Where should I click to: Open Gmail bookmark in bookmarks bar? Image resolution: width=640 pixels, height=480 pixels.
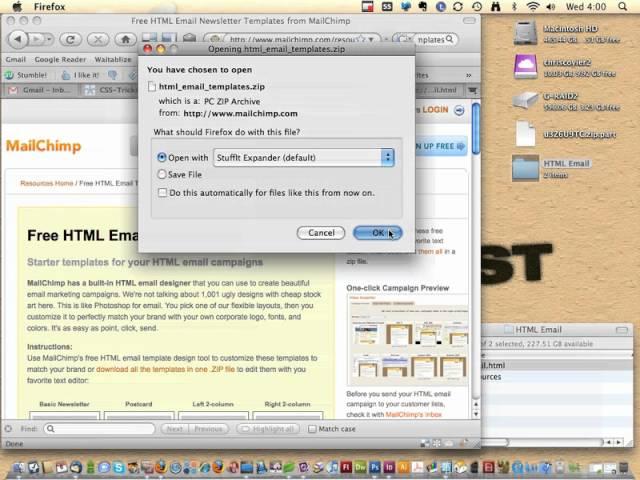coord(16,59)
